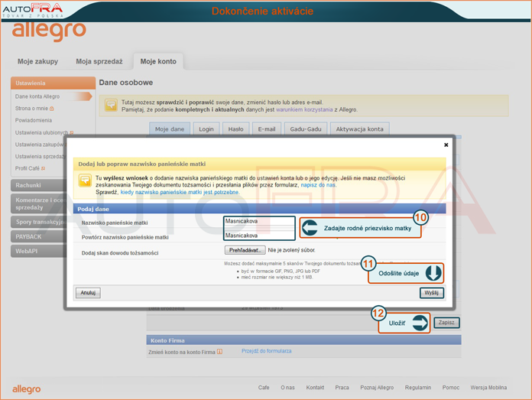The image size is (532, 400).
Task: Click the Nazwisko panieńskie matki input field
Action: tap(259, 221)
